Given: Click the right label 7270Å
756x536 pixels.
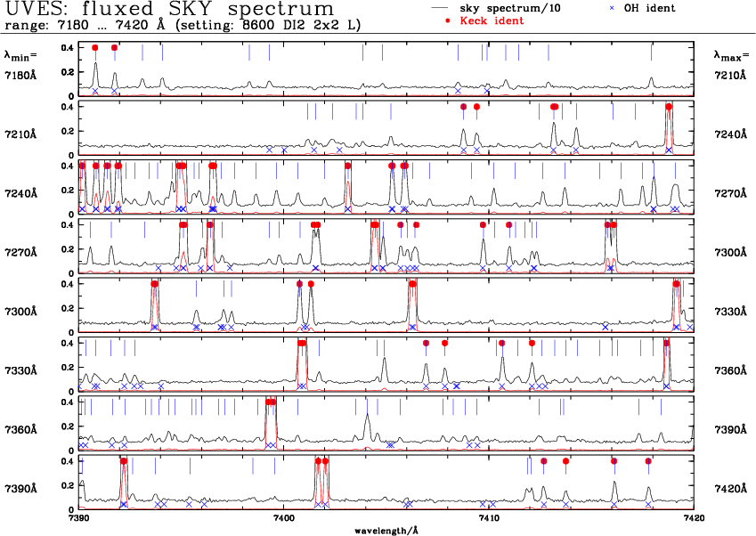Looking at the screenshot, I should click(x=730, y=193).
